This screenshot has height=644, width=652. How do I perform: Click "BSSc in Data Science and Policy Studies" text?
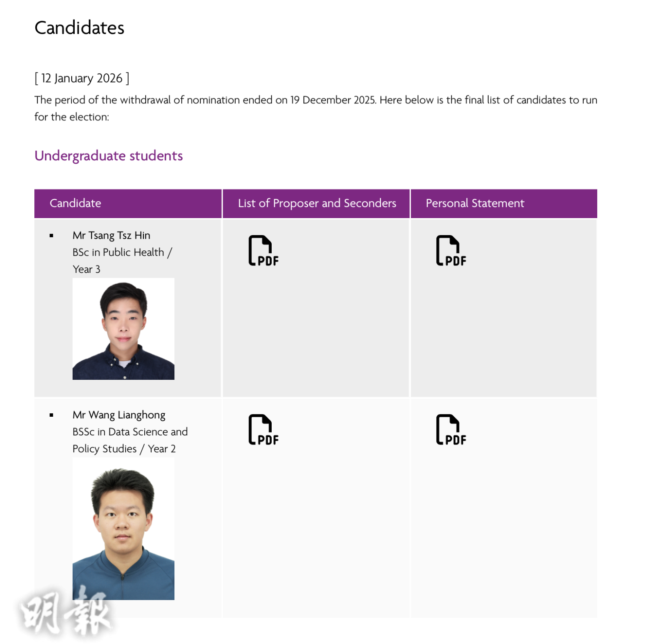[130, 432]
